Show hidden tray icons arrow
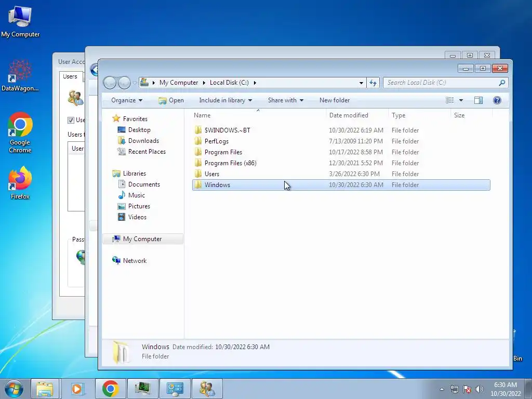This screenshot has height=399, width=532. click(x=442, y=389)
